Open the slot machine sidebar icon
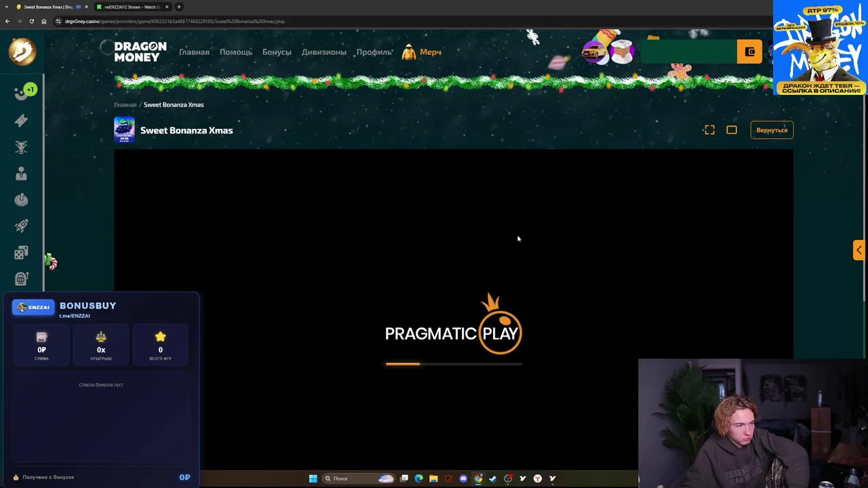Screen dimensions: 868x488 (21, 279)
